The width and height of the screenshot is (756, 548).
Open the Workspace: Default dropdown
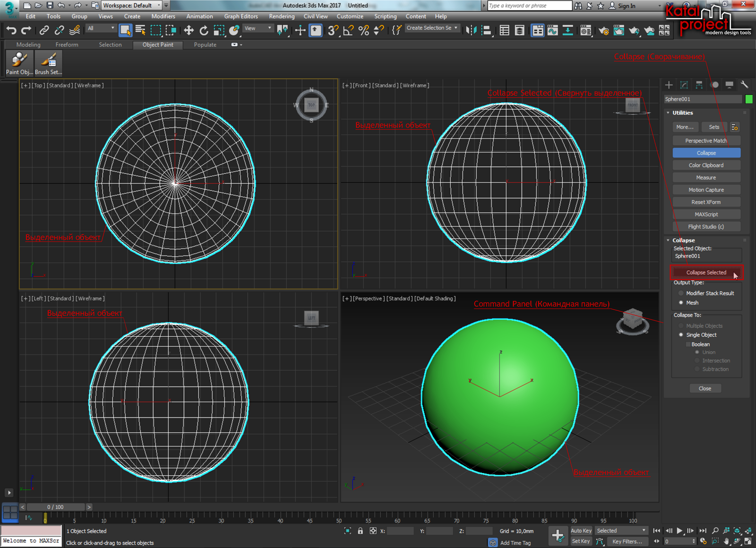pos(132,6)
